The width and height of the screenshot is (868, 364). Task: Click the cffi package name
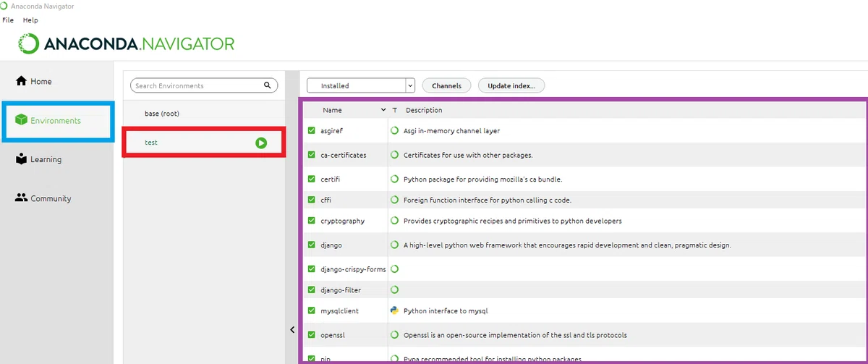click(326, 200)
